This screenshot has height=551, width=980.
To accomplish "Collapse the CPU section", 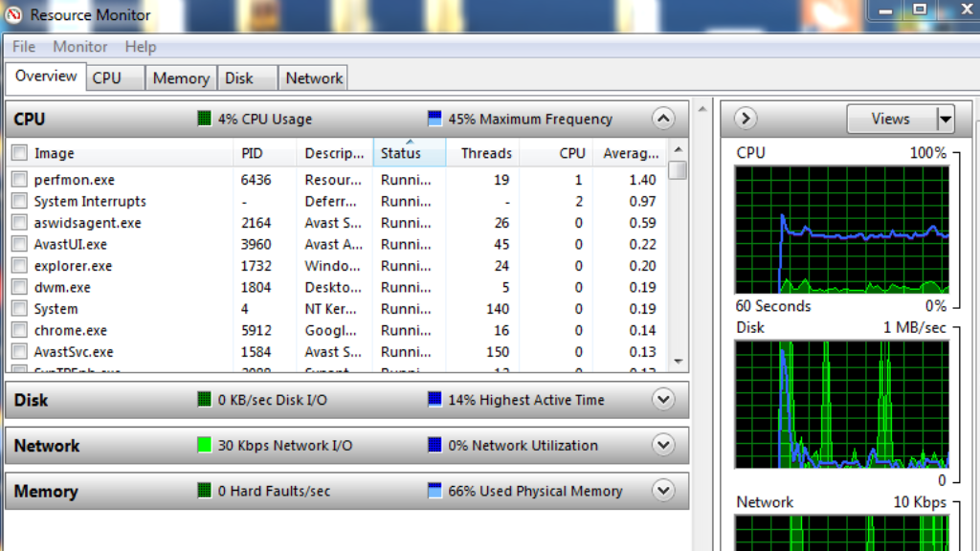I will click(663, 119).
